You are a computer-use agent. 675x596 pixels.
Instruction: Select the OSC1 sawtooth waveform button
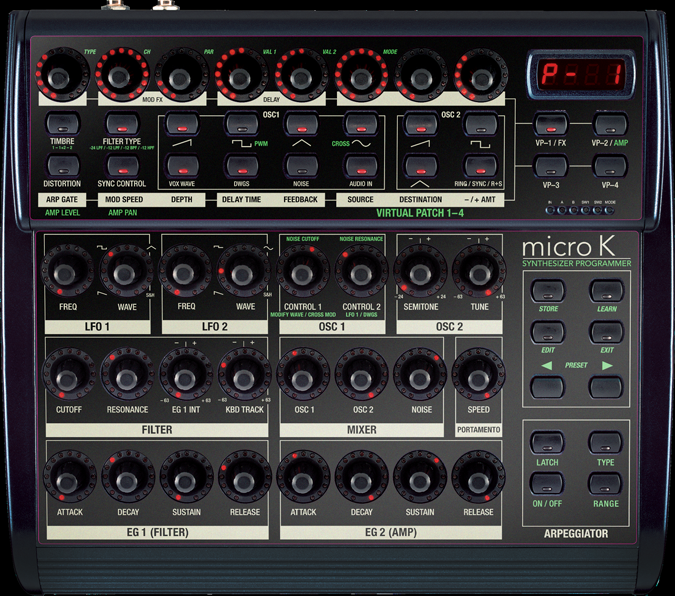click(x=181, y=124)
